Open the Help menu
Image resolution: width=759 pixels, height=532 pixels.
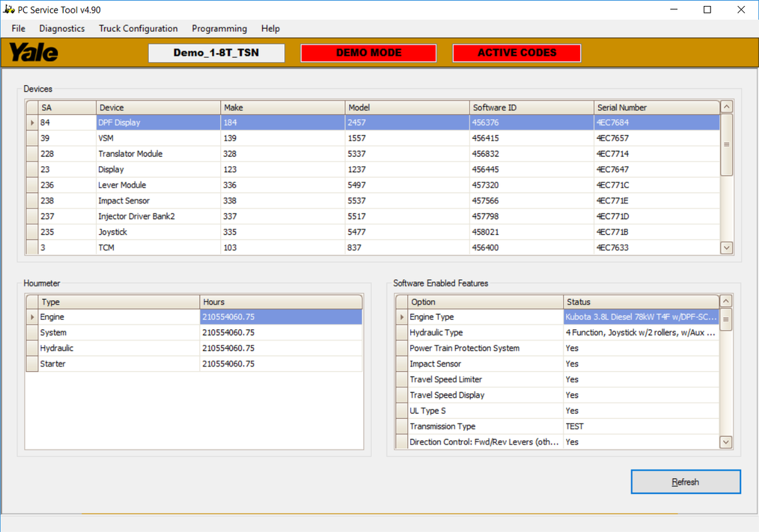click(271, 29)
